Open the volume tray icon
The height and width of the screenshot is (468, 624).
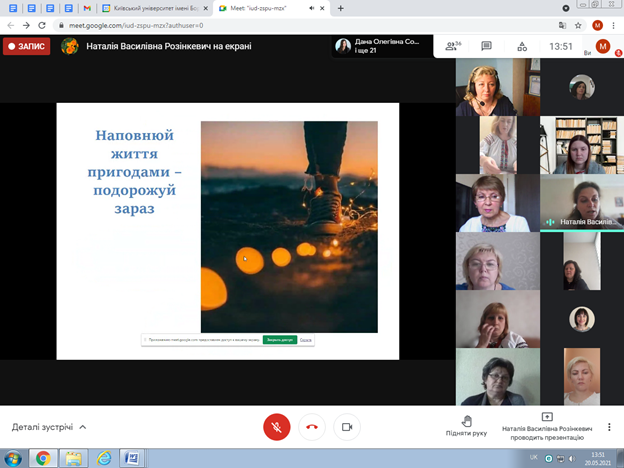pos(572,458)
